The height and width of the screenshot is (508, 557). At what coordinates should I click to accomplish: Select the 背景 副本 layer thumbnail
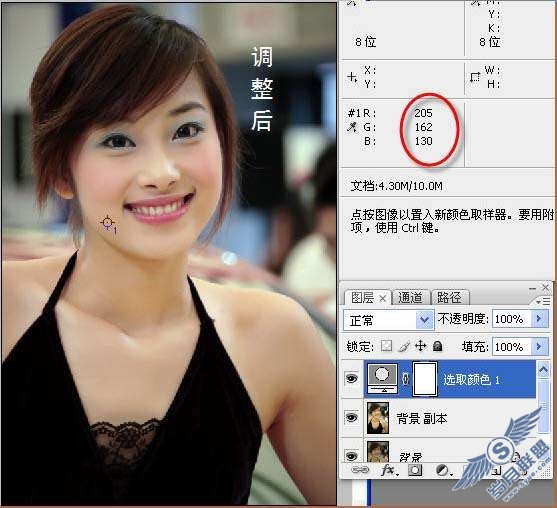pyautogui.click(x=378, y=418)
